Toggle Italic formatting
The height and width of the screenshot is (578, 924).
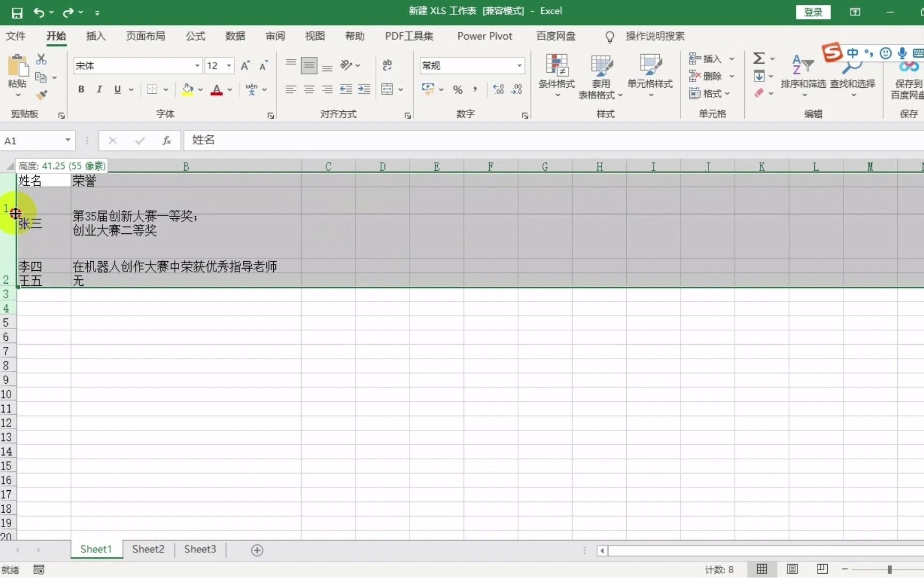[x=99, y=89]
